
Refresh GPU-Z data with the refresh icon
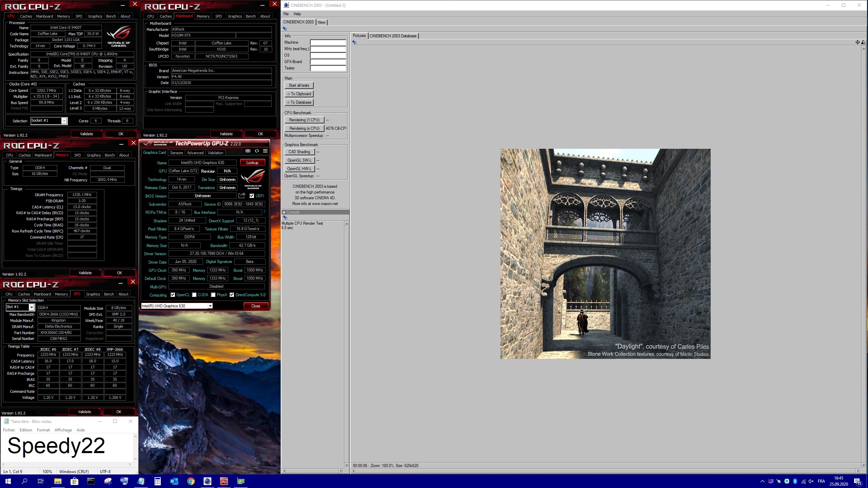[257, 151]
